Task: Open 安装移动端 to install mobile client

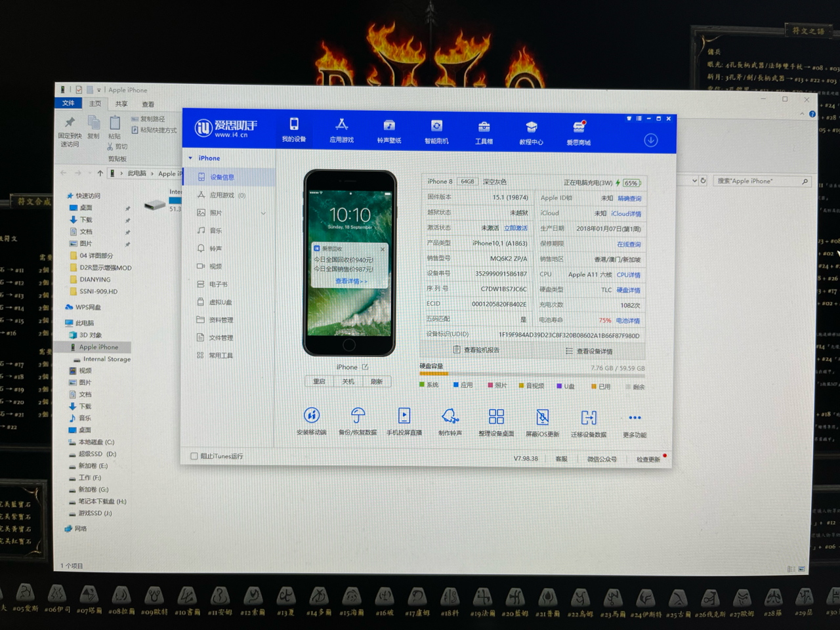Action: pyautogui.click(x=312, y=422)
